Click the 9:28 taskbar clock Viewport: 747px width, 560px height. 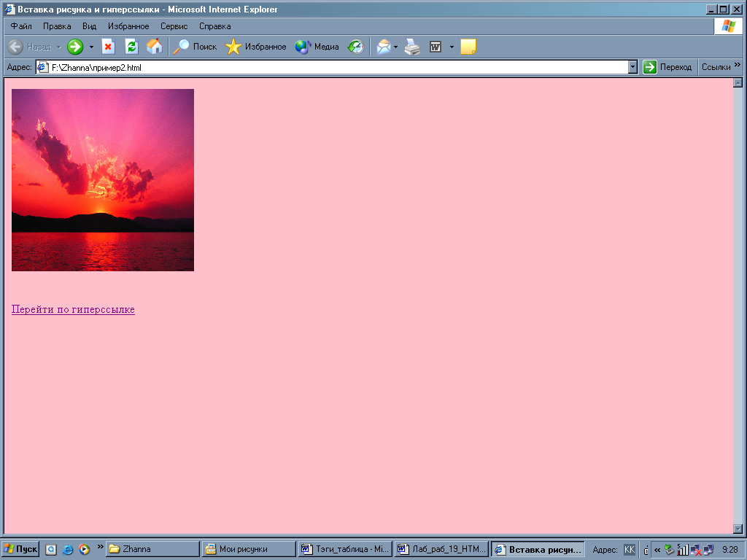pos(729,550)
